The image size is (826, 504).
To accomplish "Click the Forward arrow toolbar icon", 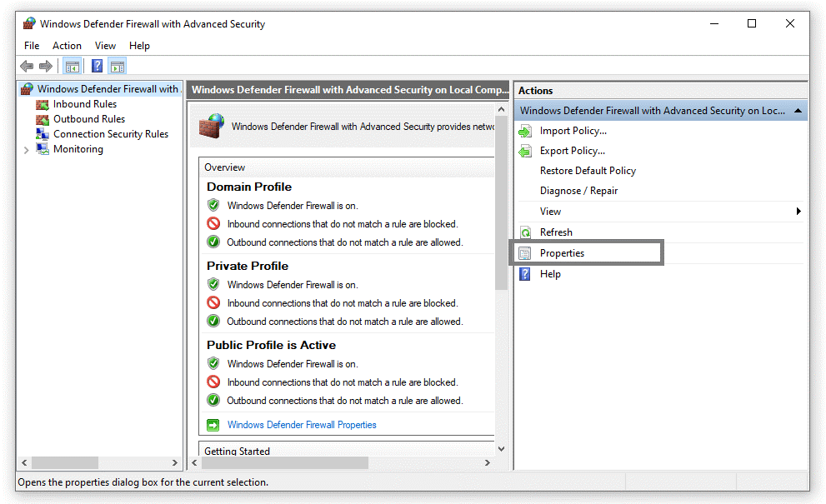I will pos(46,67).
